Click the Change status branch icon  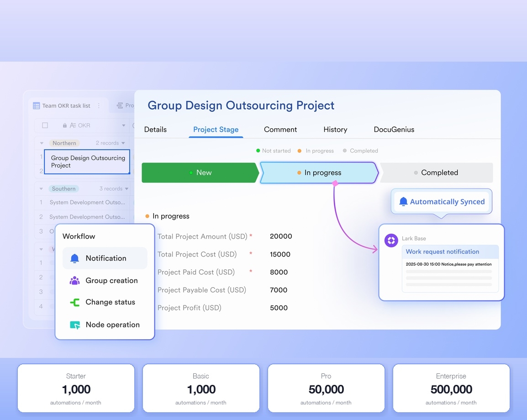[x=74, y=302]
